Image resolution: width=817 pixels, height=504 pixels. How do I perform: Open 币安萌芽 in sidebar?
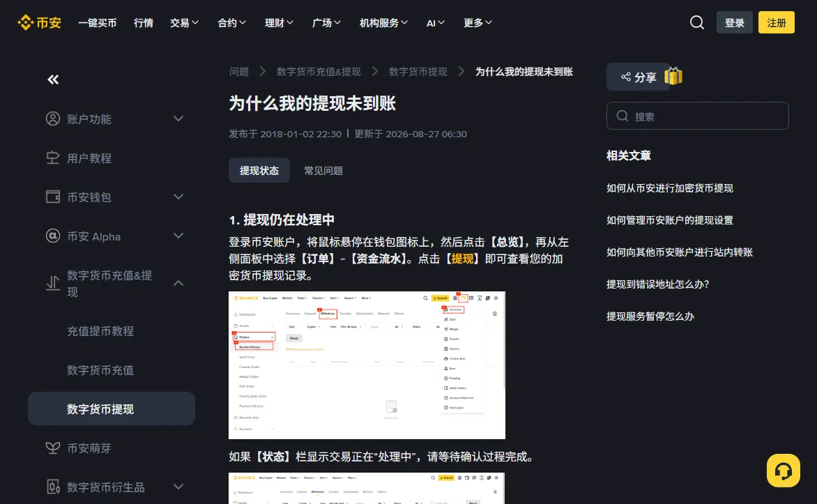pyautogui.click(x=89, y=448)
